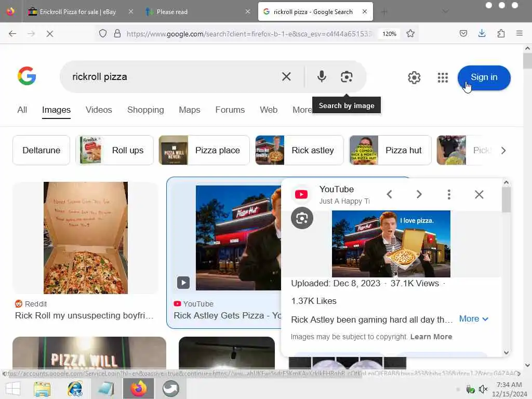
Task: Open the pizza box Reddit image thumbnail
Action: point(86,238)
